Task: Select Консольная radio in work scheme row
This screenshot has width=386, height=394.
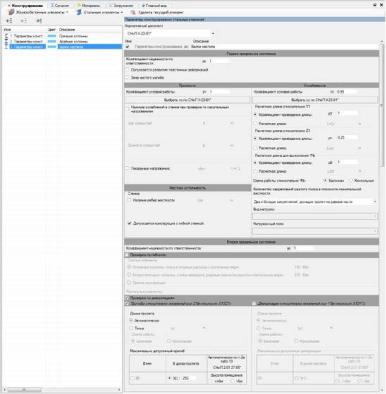Action: tap(351, 180)
